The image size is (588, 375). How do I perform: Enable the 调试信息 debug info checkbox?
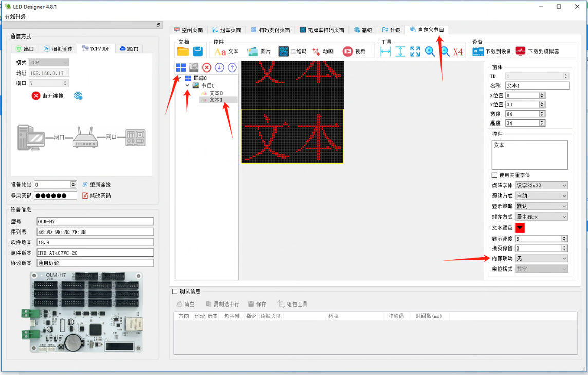point(175,291)
